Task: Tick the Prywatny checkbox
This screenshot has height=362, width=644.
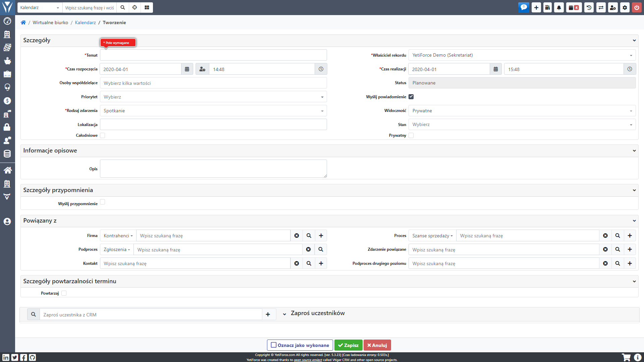Action: coord(411,135)
